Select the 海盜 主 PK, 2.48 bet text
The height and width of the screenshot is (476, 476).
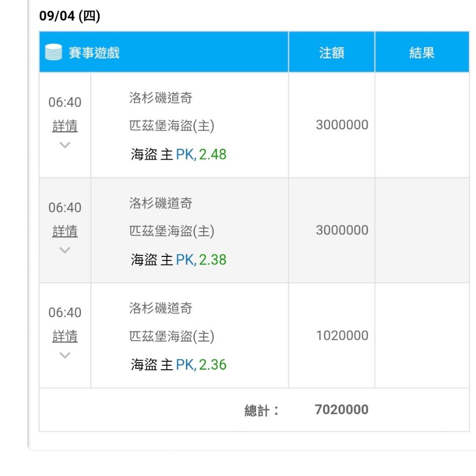tap(178, 154)
